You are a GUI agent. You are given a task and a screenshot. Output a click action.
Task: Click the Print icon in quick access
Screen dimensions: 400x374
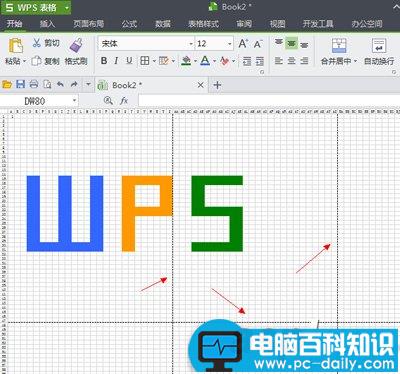point(34,84)
